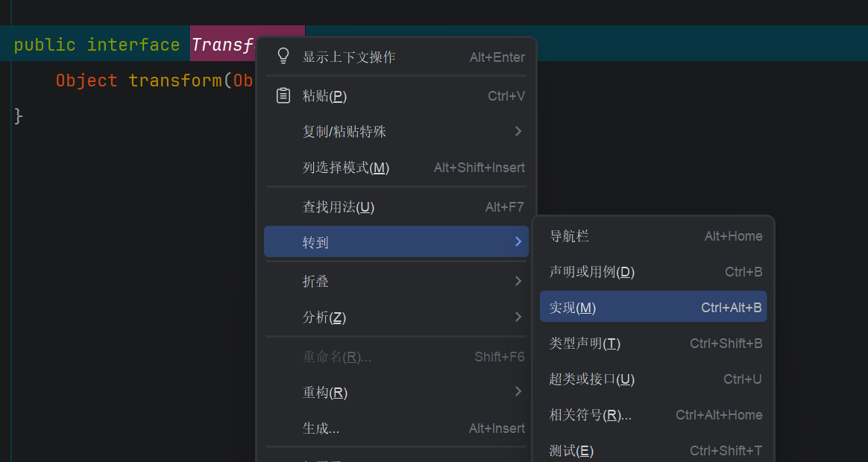Open the 重构(R) submenu arrow
868x462 pixels.
(518, 392)
